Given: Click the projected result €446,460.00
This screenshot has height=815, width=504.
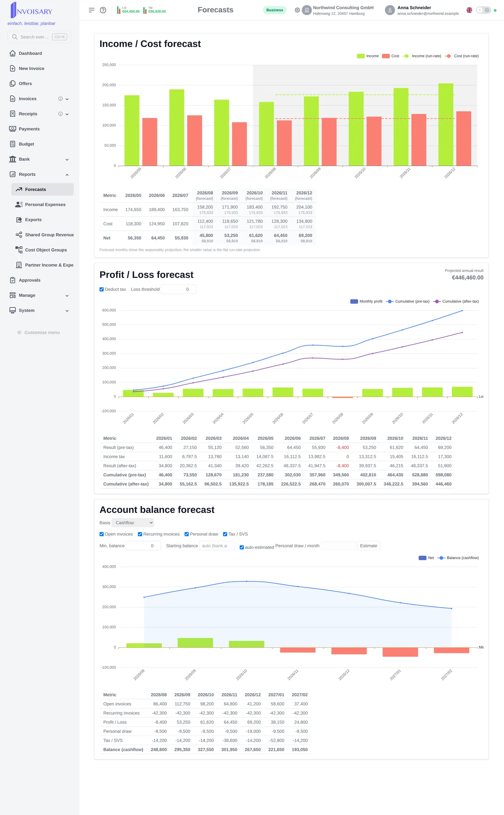Looking at the screenshot, I should 467,278.
